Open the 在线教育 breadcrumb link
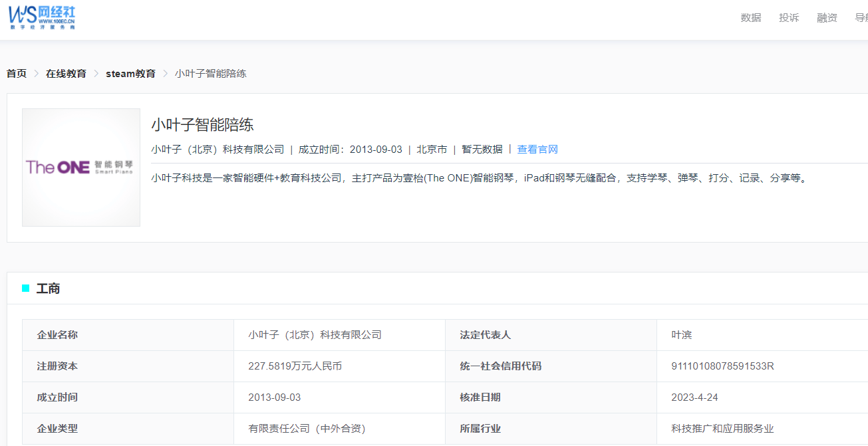Viewport: 868px width, 446px height. (66, 74)
